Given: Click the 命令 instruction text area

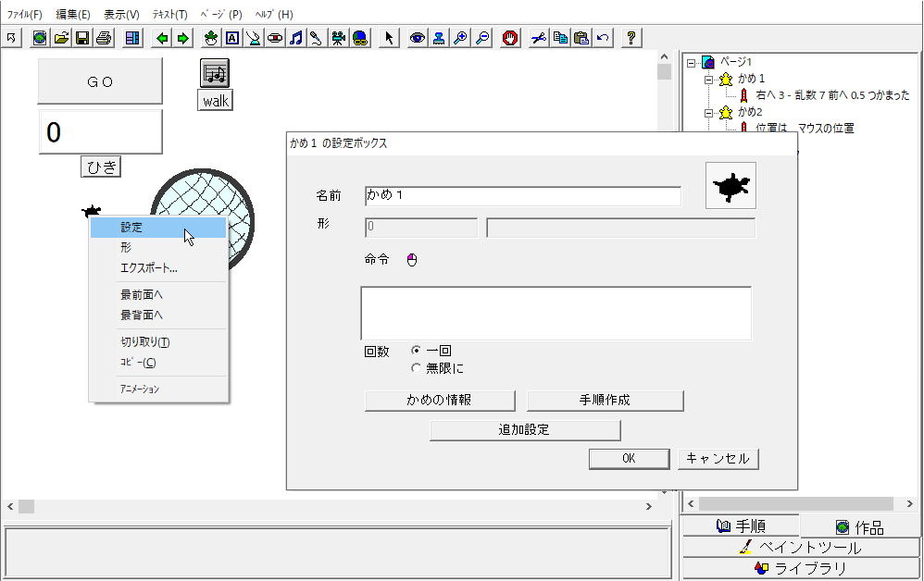Looking at the screenshot, I should 556,314.
